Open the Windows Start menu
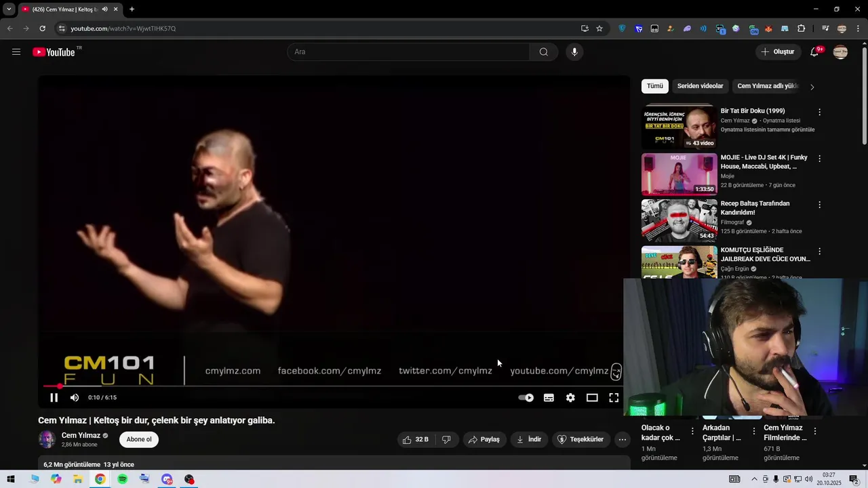 (11, 479)
